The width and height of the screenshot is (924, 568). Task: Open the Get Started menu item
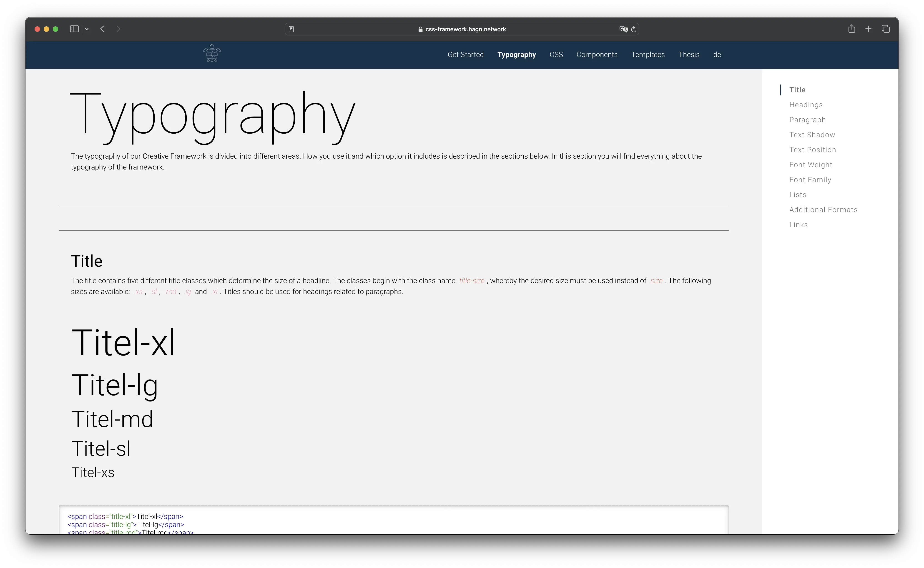point(465,55)
